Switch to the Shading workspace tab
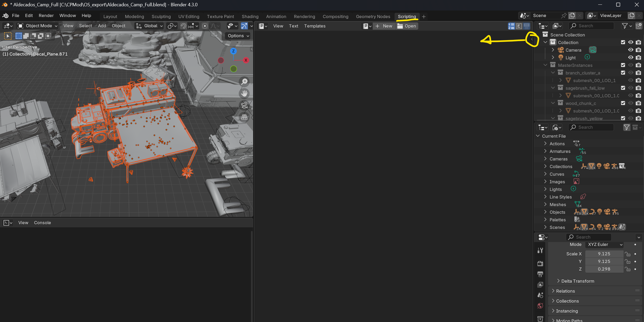644x322 pixels. [250, 17]
